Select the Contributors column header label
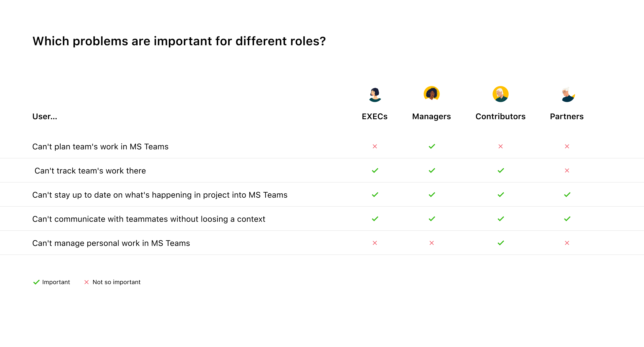This screenshot has width=644, height=347. (x=501, y=116)
